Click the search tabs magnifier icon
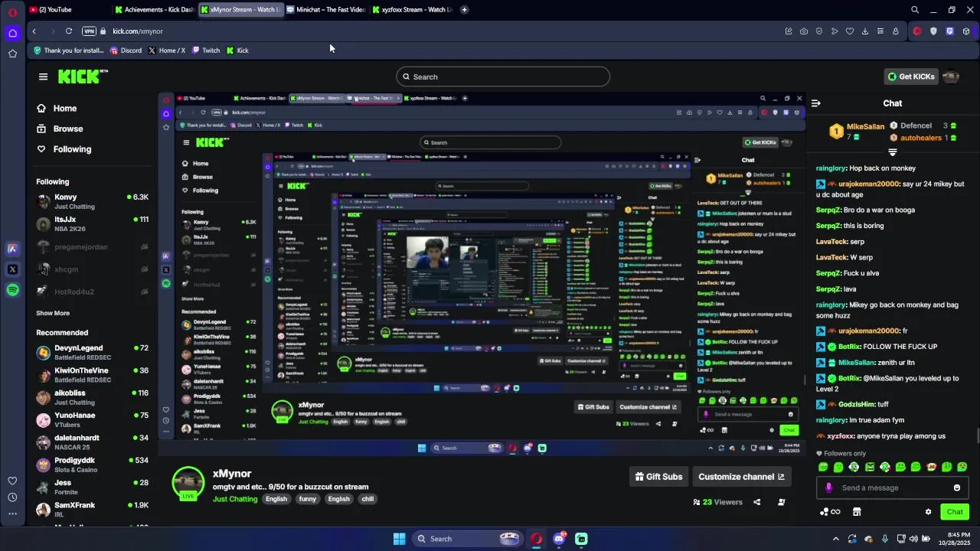 point(914,10)
